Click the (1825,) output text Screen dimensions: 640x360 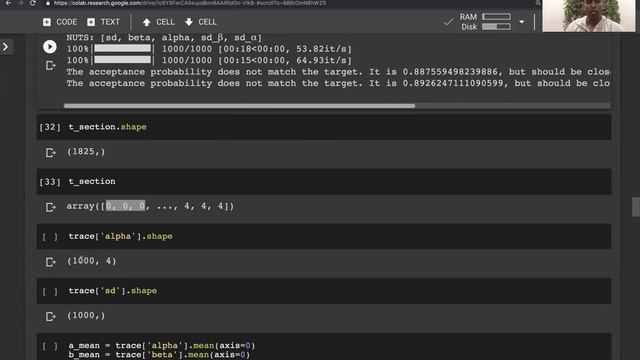(x=86, y=152)
